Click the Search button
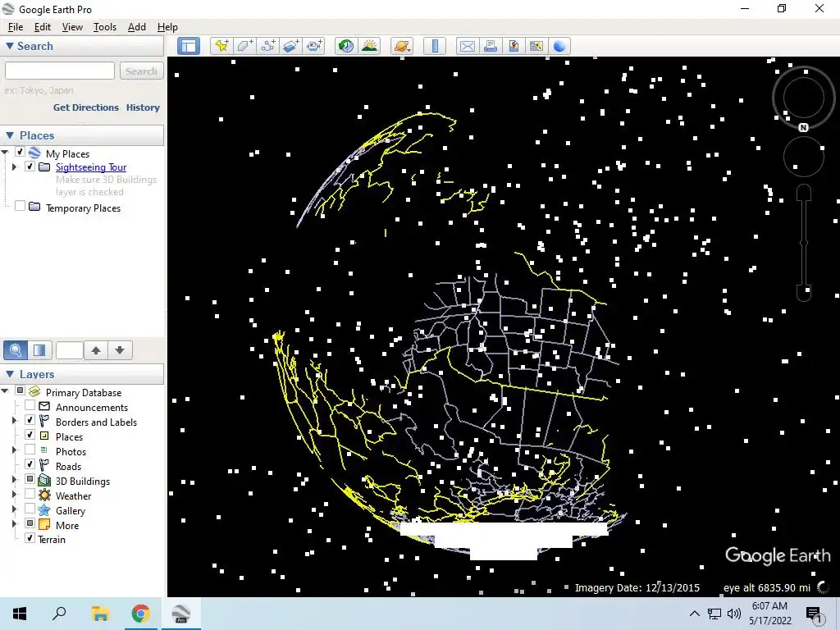This screenshot has width=840, height=630. (141, 71)
